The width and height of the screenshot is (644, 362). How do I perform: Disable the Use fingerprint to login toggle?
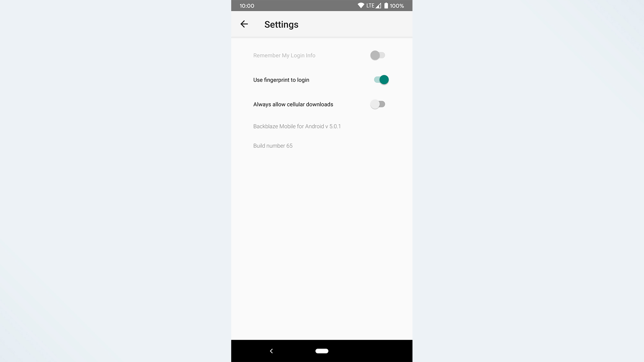pos(380,79)
